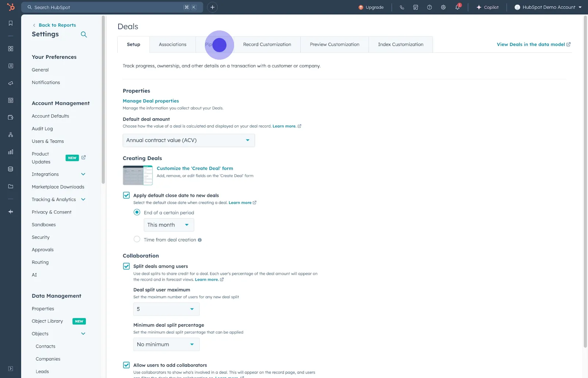
Task: Switch to Preview Customization tab
Action: (334, 44)
